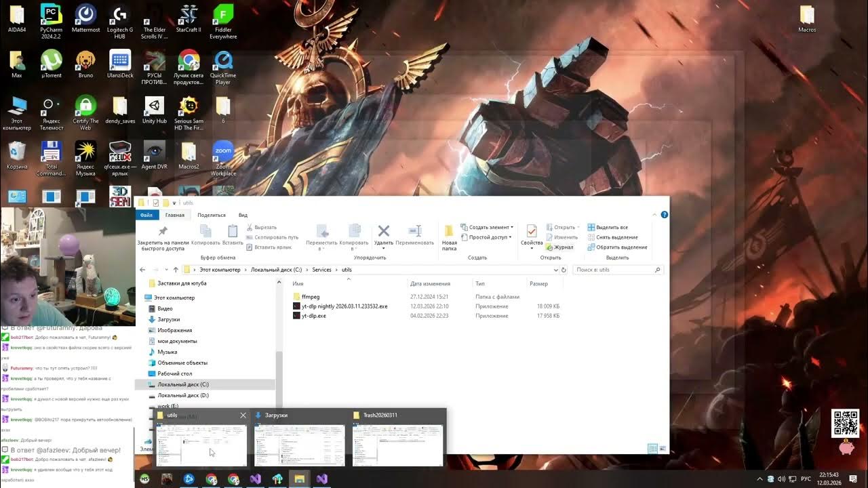868x488 pixels.
Task: Expand the Простой доступ dropdown
Action: [487, 237]
